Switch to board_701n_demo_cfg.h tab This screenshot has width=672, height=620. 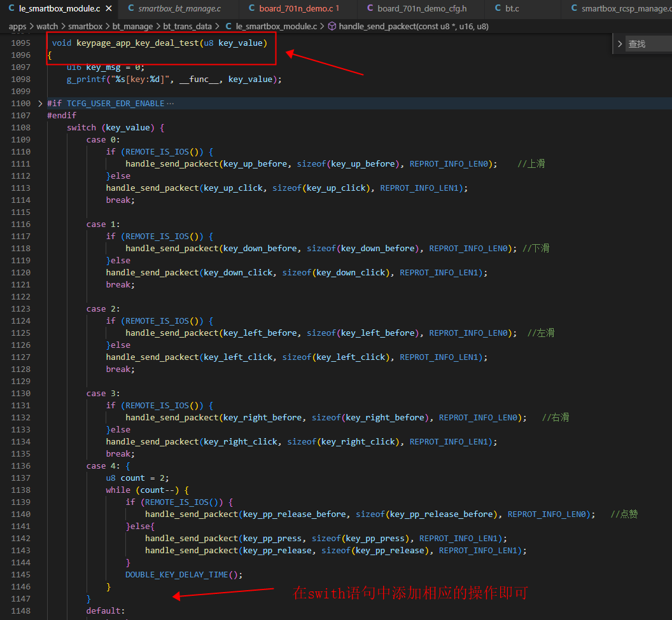coord(422,8)
